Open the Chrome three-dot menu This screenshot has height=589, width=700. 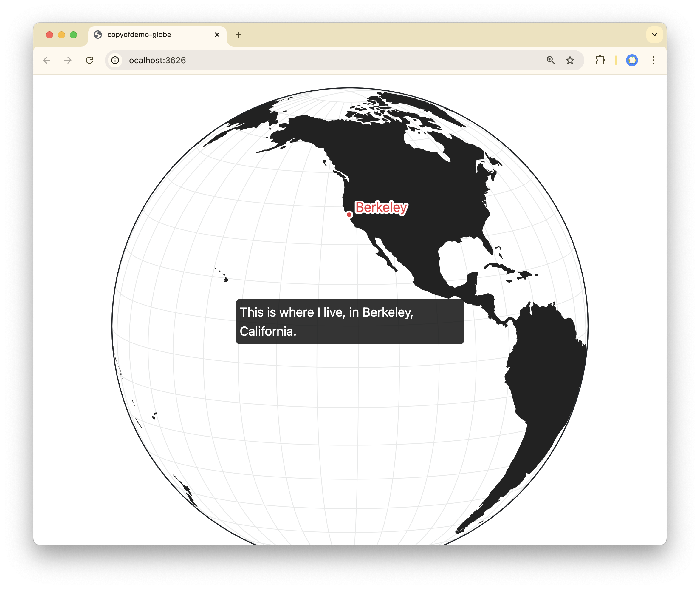653,60
